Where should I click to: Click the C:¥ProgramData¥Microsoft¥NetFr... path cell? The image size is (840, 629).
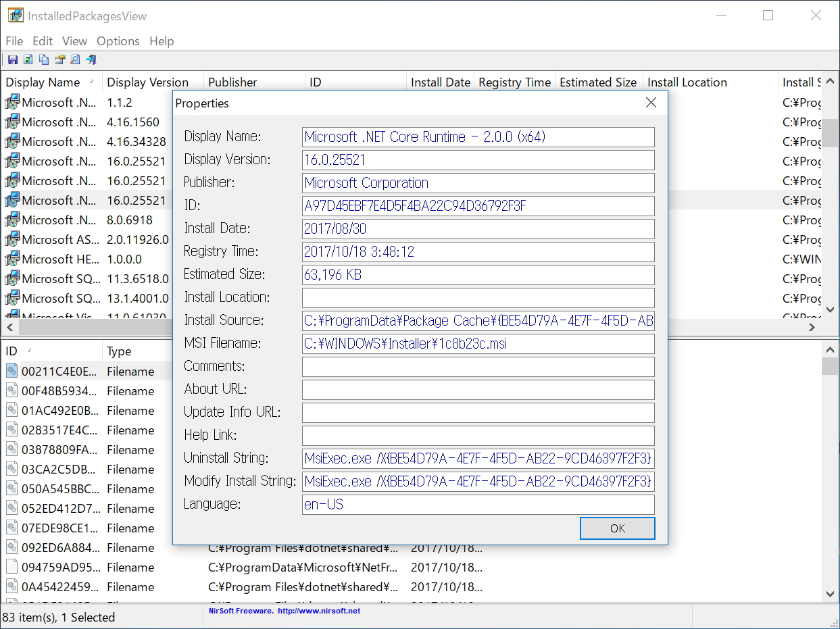(x=303, y=567)
